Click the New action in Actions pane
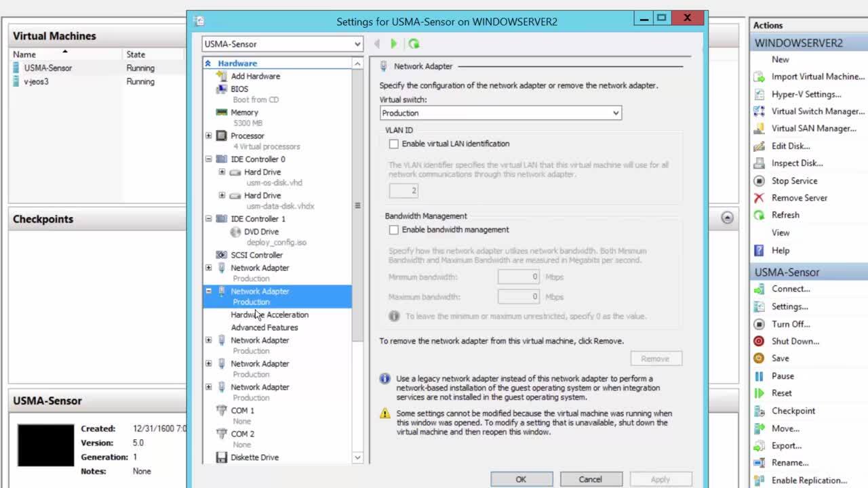 coord(780,60)
